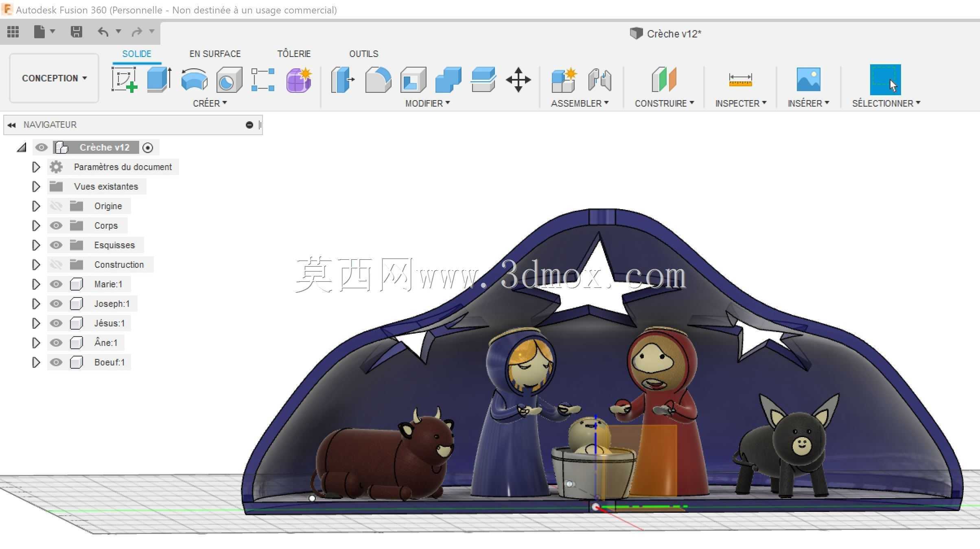Select the Fillet tool
Image resolution: width=980 pixels, height=549 pixels.
(378, 80)
